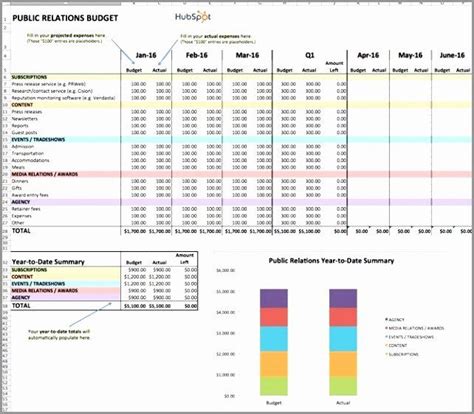Click the $6,000.00 chart axis label

click(226, 270)
